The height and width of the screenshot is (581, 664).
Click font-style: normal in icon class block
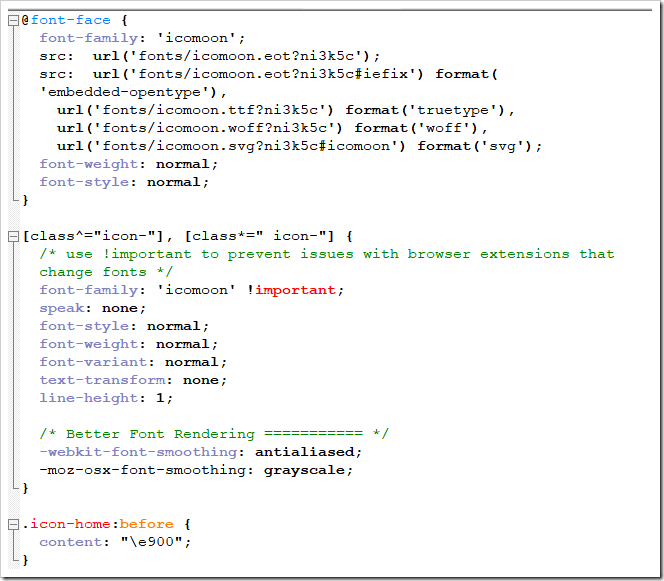coord(124,326)
